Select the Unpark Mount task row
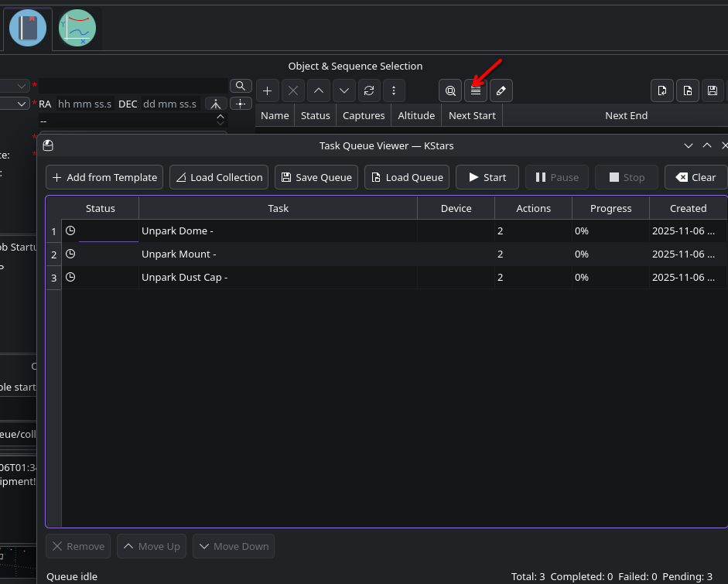This screenshot has height=584, width=728. 278,254
